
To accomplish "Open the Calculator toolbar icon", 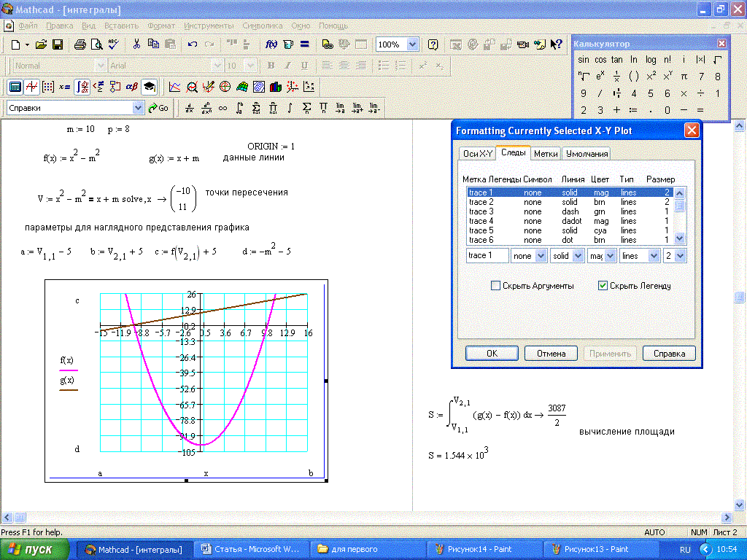I will [15, 87].
